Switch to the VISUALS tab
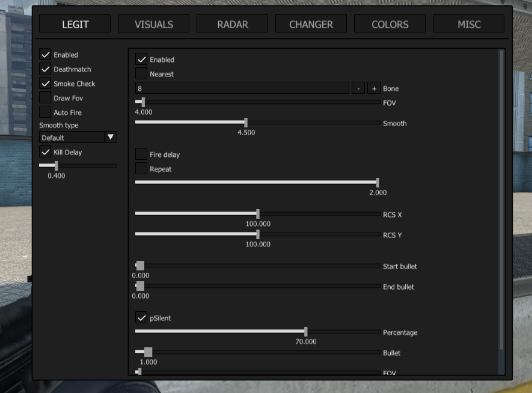Screen dimensions: 532x393 (x=153, y=24)
